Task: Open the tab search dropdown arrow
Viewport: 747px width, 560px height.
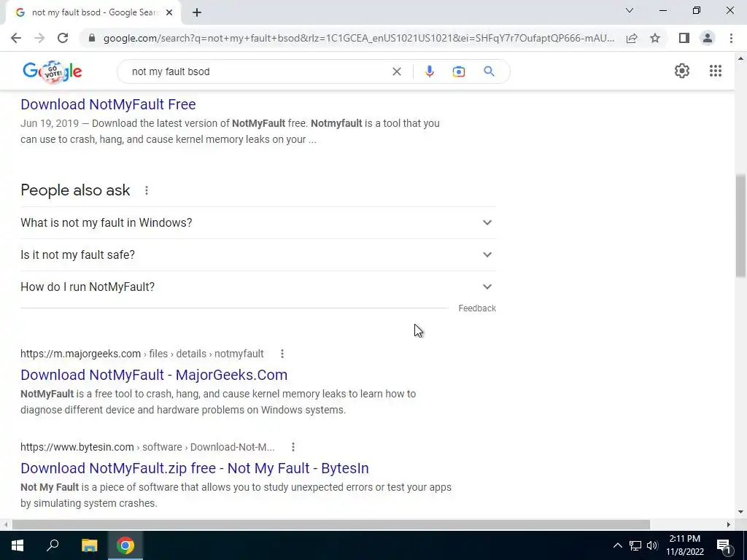Action: coord(630,10)
